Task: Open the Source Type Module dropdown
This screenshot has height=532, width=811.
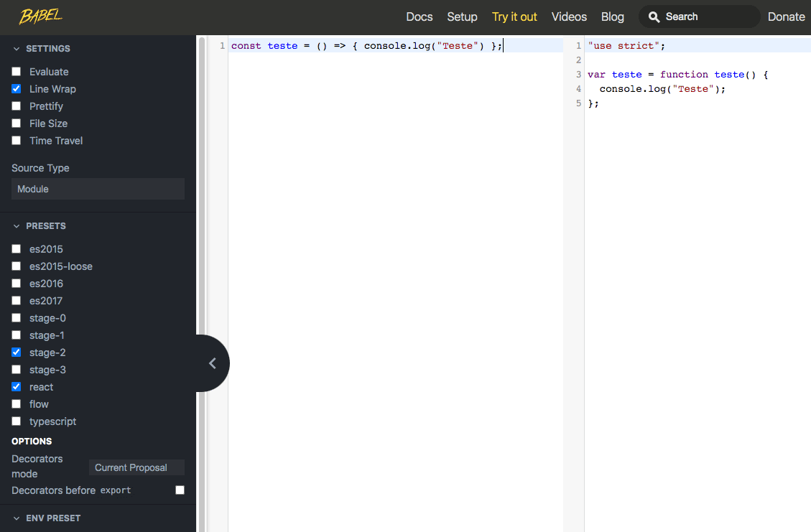Action: coord(97,189)
